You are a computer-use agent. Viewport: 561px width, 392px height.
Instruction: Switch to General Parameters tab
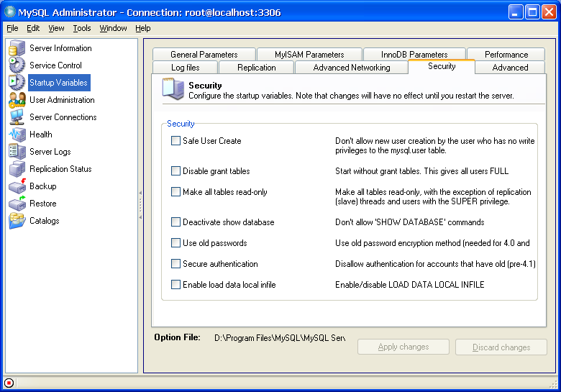pyautogui.click(x=204, y=55)
